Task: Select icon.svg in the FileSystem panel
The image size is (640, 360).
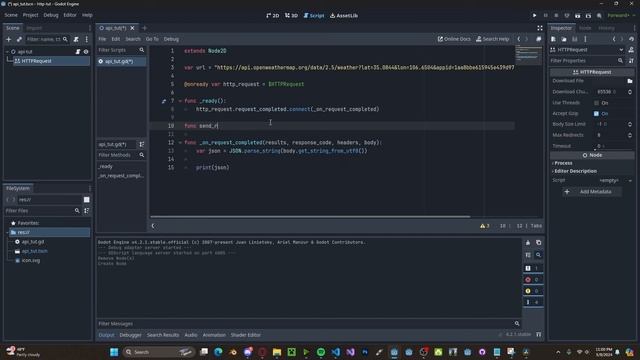Action: 31,260
